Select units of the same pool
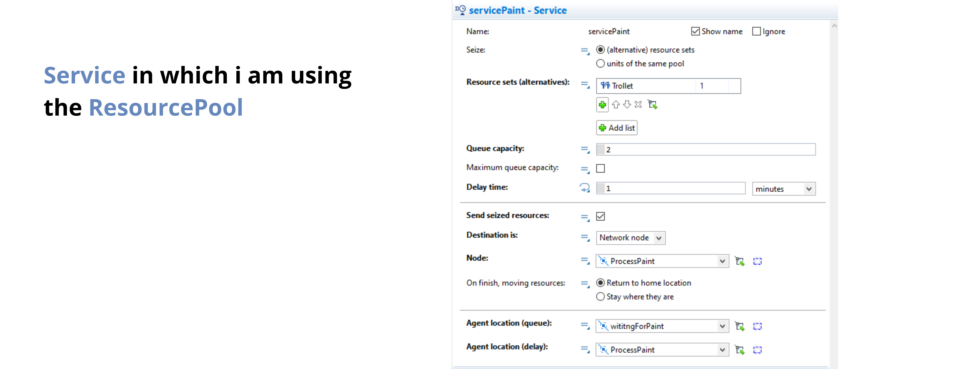This screenshot has height=369, width=980. [x=600, y=64]
